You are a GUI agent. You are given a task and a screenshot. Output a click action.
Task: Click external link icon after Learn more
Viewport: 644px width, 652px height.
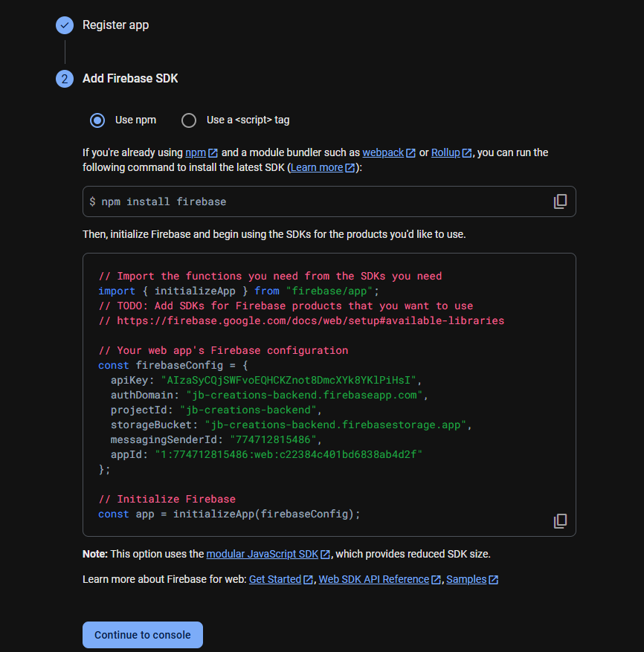[350, 168]
